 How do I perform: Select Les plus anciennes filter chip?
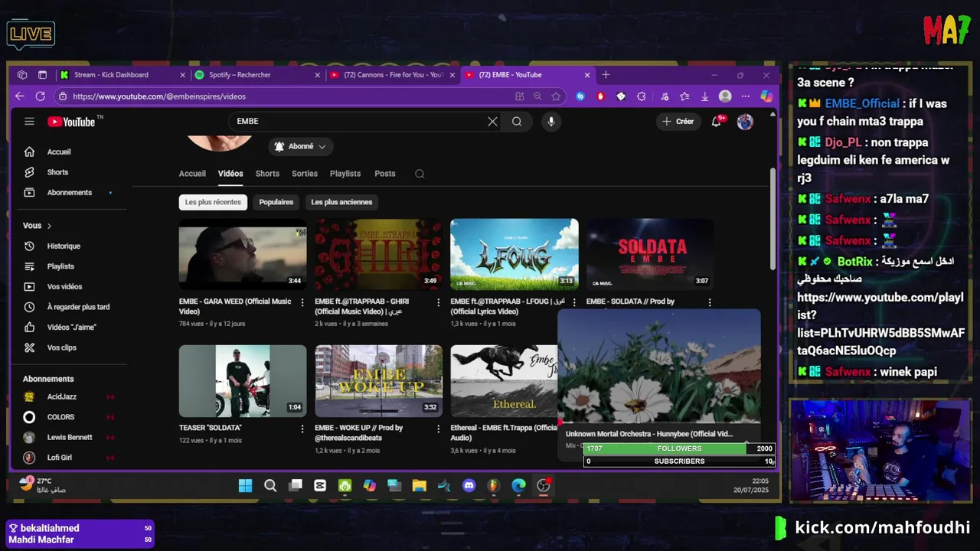click(341, 202)
